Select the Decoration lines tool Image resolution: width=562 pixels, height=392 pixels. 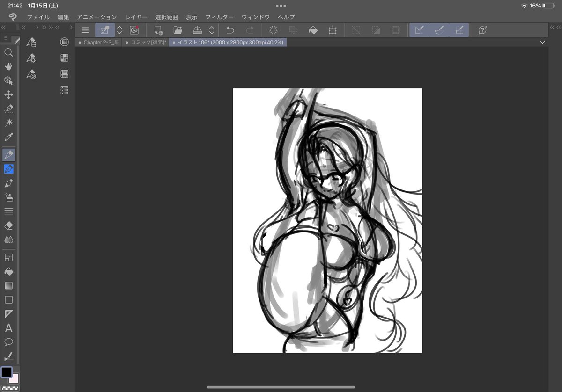(x=8, y=211)
